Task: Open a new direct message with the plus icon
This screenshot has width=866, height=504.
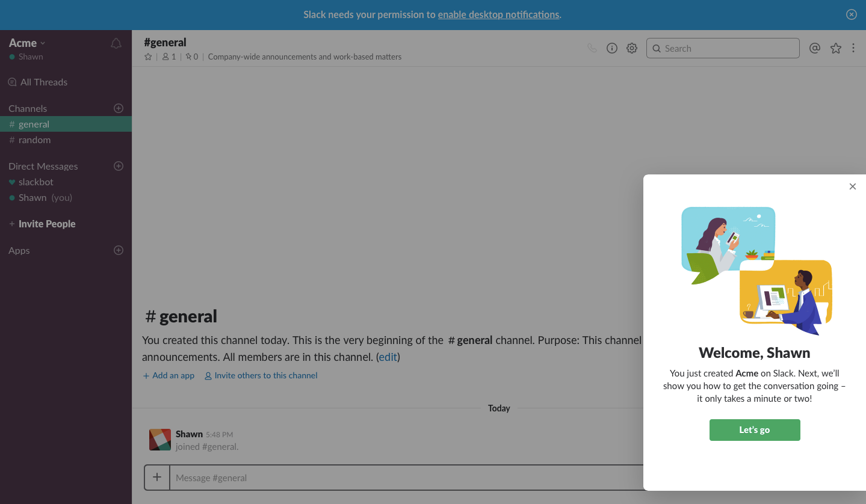Action: [x=119, y=166]
